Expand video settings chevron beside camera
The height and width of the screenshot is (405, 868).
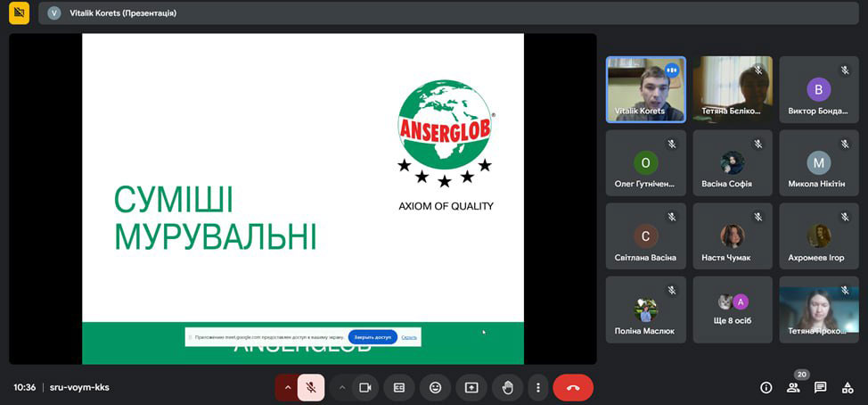pos(342,388)
